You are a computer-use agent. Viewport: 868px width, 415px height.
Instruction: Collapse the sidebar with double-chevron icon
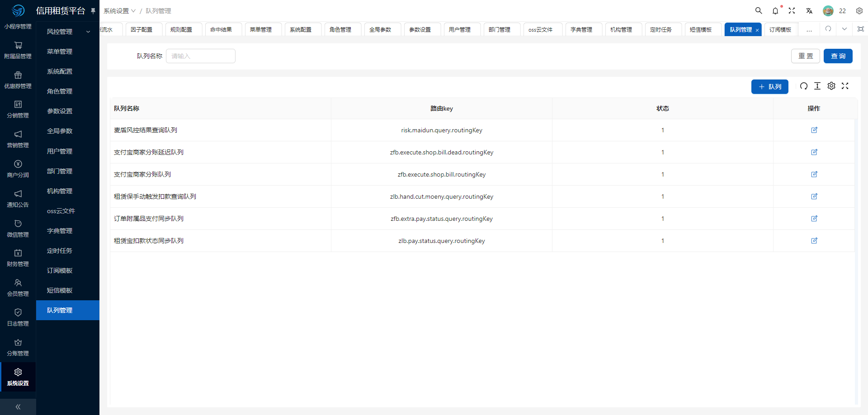click(18, 407)
